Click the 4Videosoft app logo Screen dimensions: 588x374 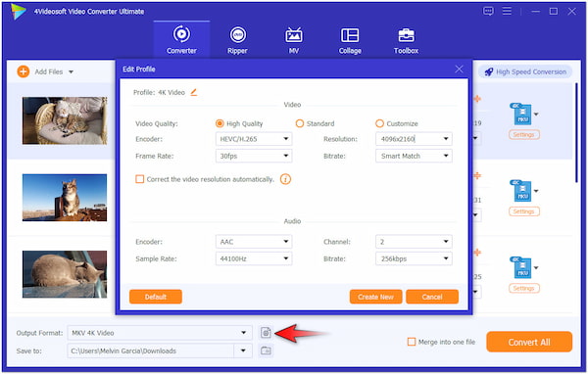click(19, 11)
